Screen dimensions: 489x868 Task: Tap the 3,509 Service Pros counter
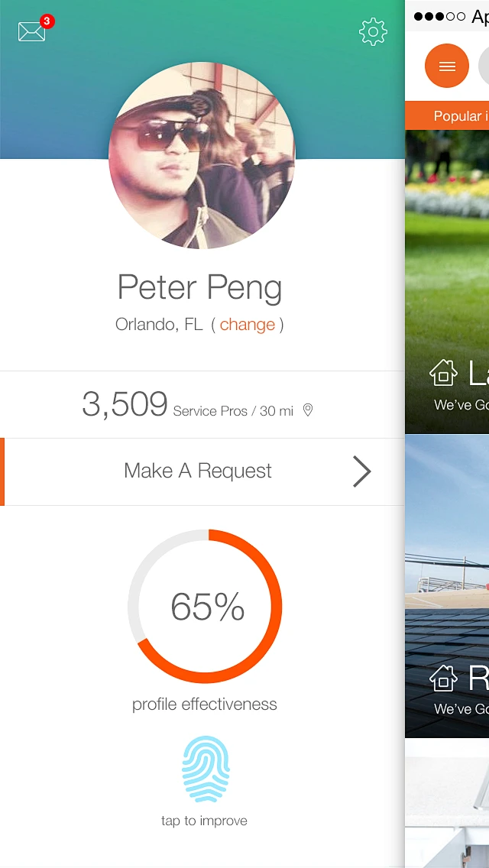click(124, 405)
